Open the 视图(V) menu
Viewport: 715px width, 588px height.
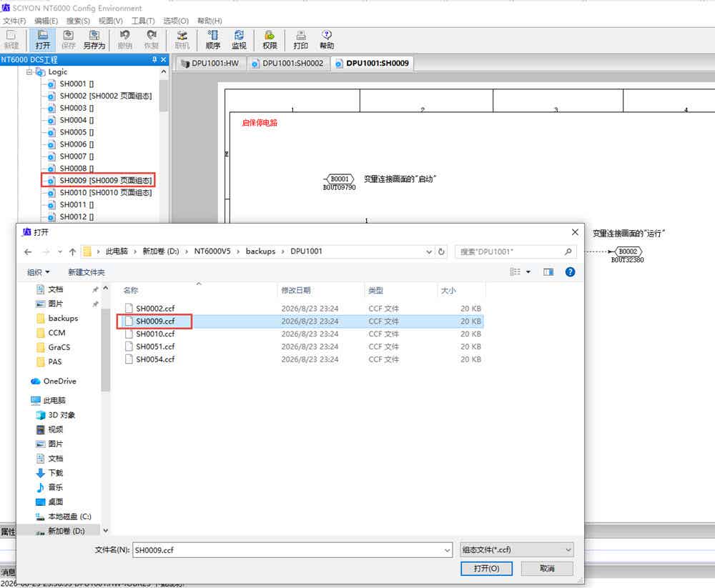[x=110, y=21]
